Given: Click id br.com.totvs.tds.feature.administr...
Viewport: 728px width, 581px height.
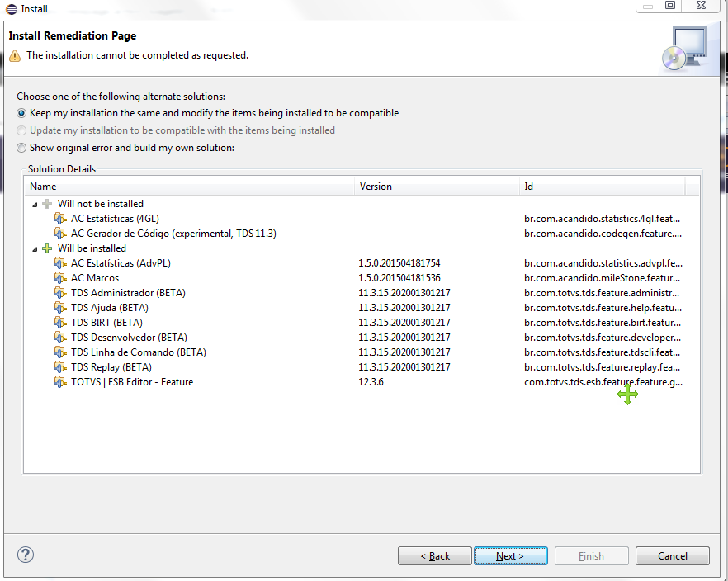Looking at the screenshot, I should click(x=602, y=293).
